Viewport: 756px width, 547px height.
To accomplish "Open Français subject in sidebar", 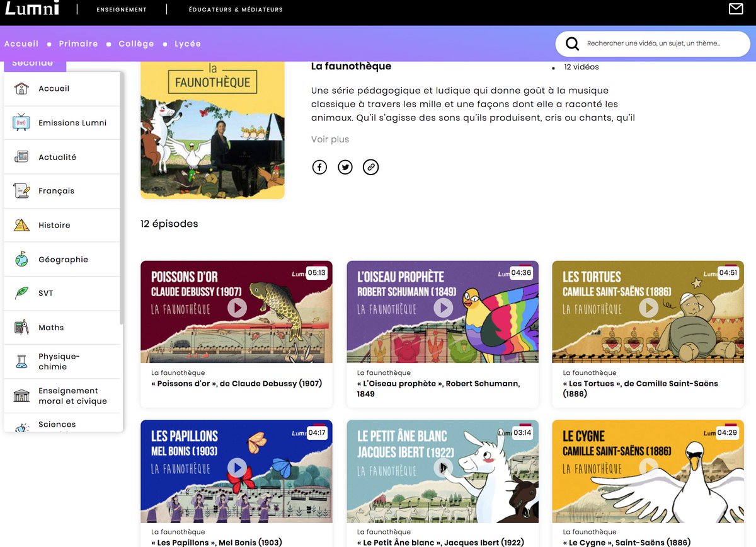I will click(x=62, y=191).
